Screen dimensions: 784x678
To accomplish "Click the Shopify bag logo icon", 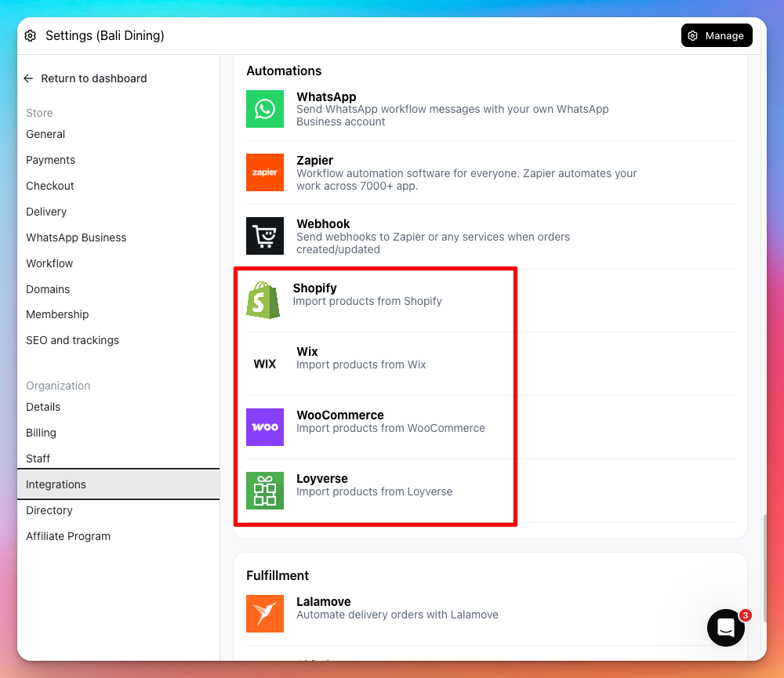I will click(x=263, y=300).
